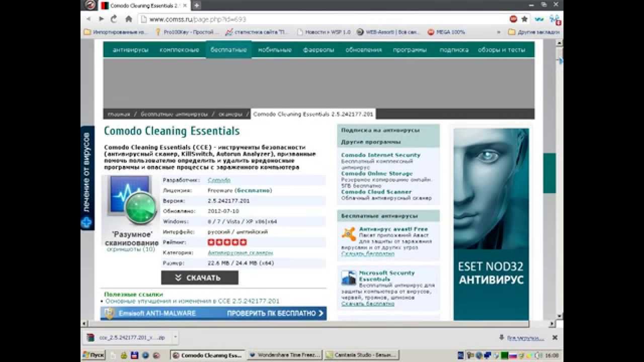Image resolution: width=644 pixels, height=362 pixels.
Task: Click the browser forward arrow
Action: pos(101,19)
